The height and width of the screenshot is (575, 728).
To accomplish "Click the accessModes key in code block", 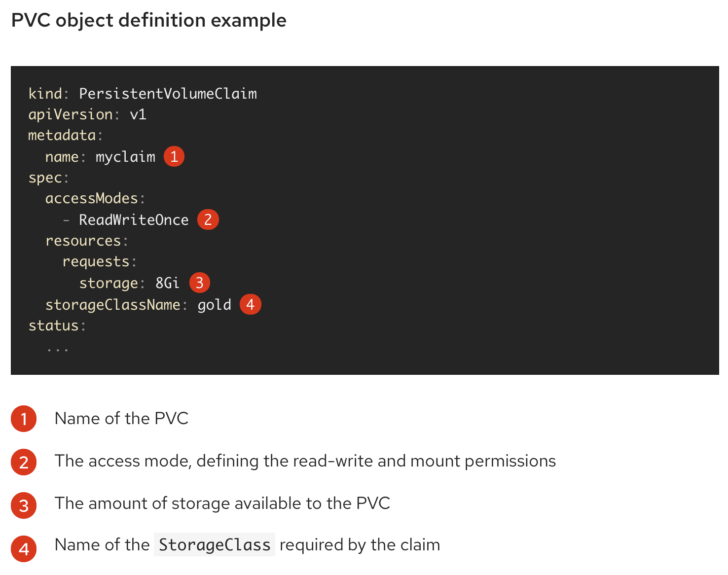I will tap(92, 198).
